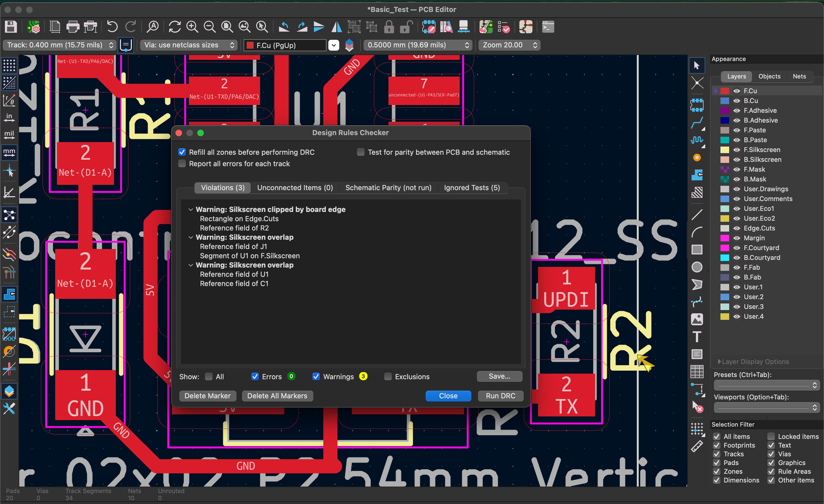The height and width of the screenshot is (504, 824).
Task: Enable Report all errors for each track
Action: click(x=182, y=163)
